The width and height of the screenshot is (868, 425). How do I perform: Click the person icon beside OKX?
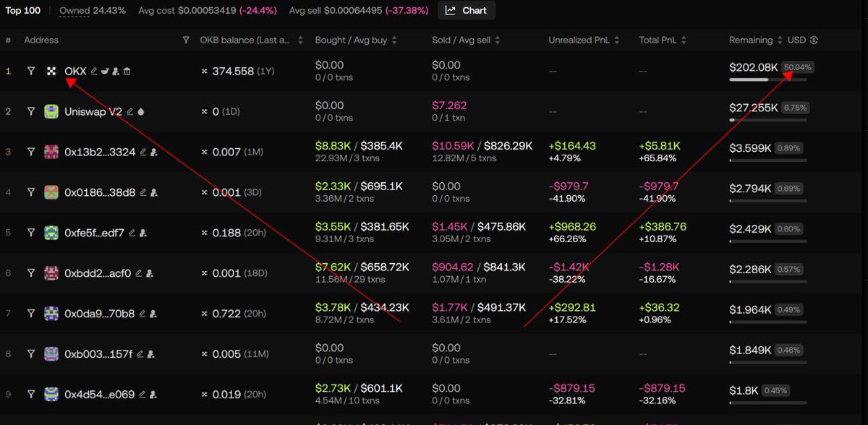(x=116, y=72)
